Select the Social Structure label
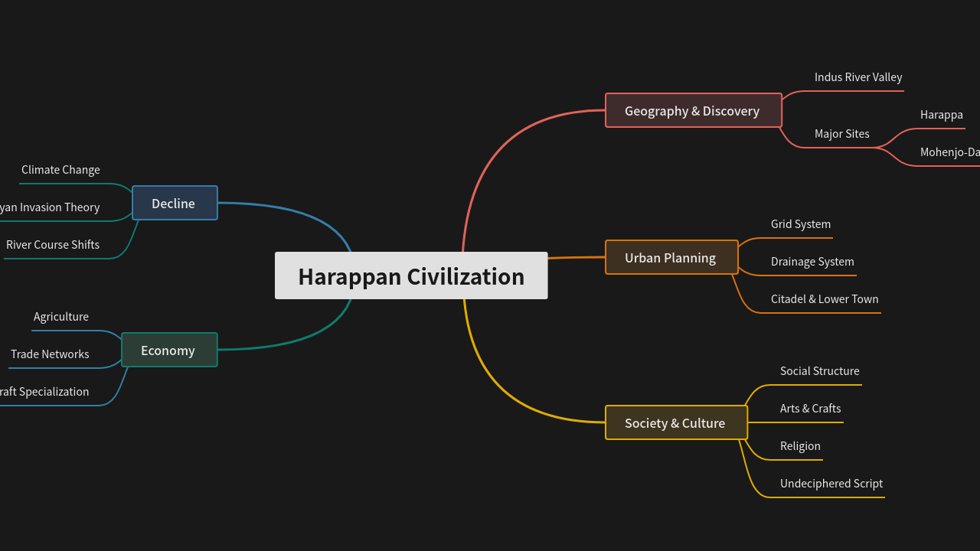980x551 pixels. coord(819,370)
